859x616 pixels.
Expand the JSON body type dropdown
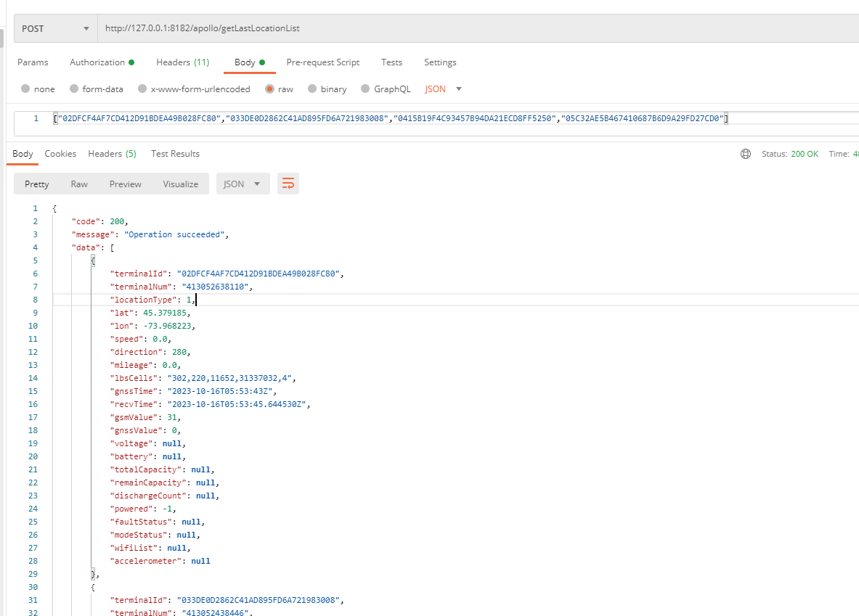[x=444, y=89]
